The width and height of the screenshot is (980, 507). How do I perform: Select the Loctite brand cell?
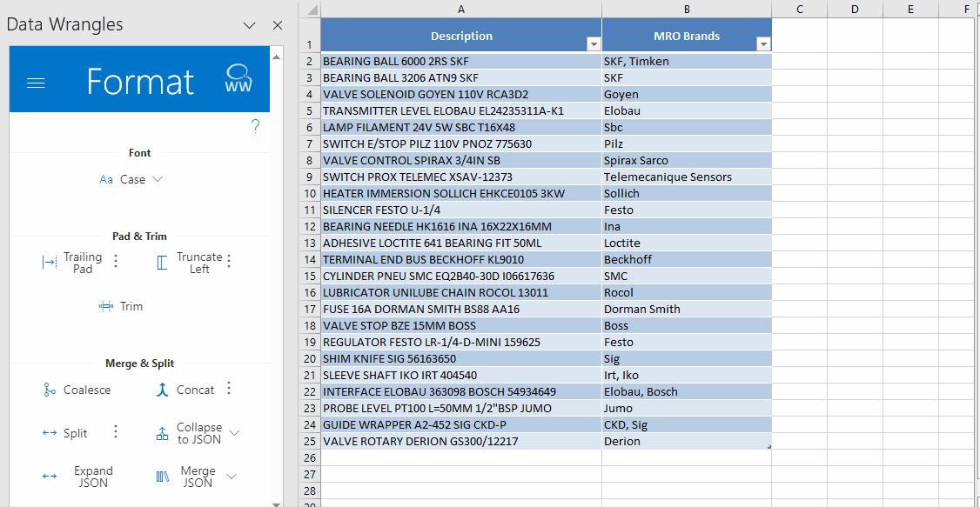[687, 243]
